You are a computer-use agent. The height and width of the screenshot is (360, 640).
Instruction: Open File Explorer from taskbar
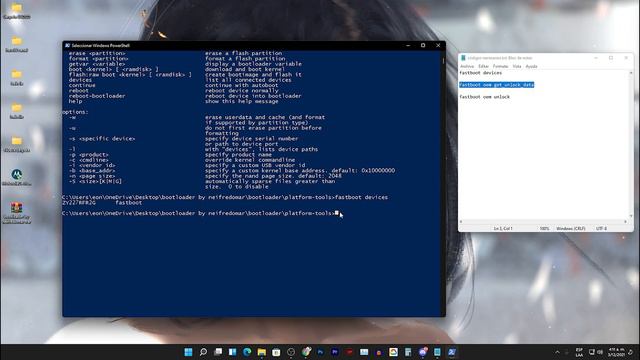click(x=262, y=352)
